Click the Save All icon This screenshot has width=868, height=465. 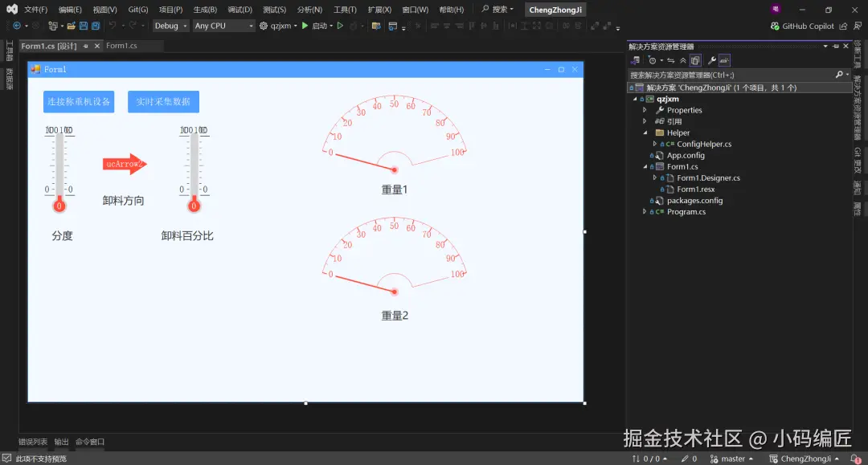pyautogui.click(x=95, y=26)
